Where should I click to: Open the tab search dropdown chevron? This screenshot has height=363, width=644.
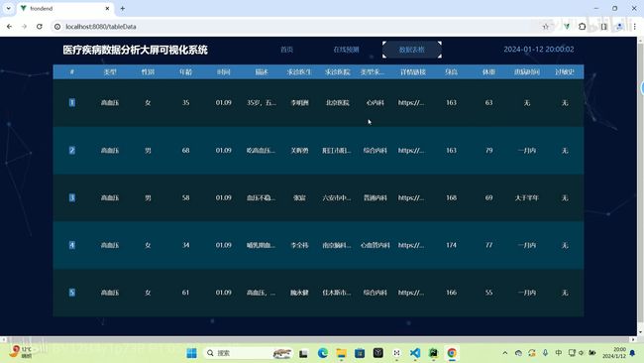tap(8, 8)
